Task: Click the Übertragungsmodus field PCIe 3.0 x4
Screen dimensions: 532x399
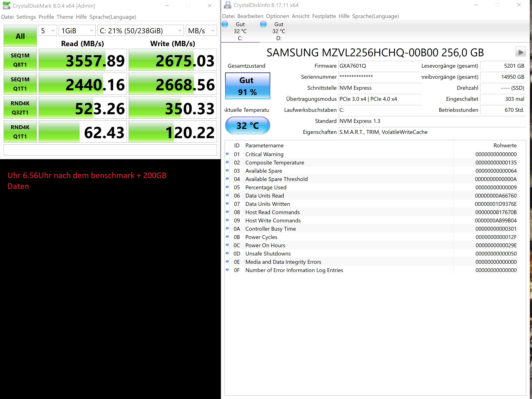Action: (x=380, y=99)
